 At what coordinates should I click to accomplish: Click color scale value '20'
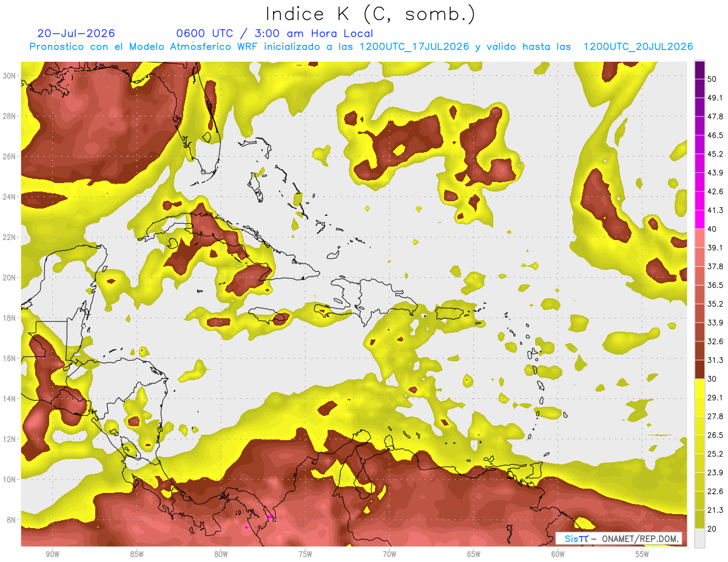pyautogui.click(x=712, y=529)
